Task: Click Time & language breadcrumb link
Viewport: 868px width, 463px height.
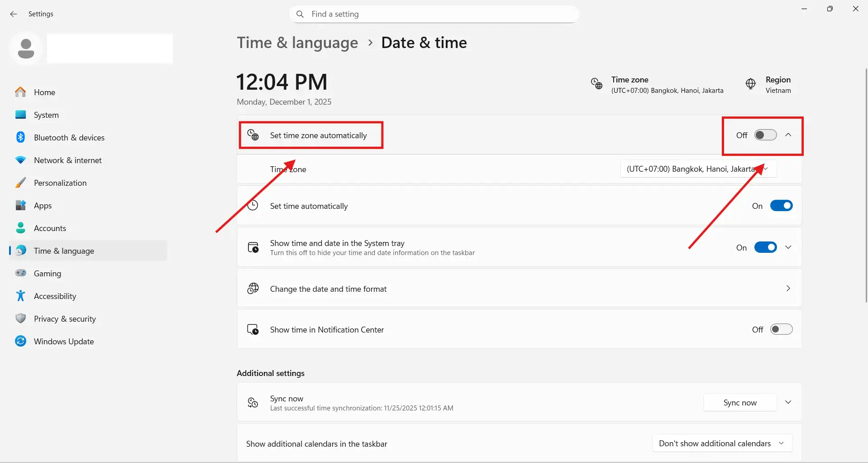Action: [x=297, y=43]
